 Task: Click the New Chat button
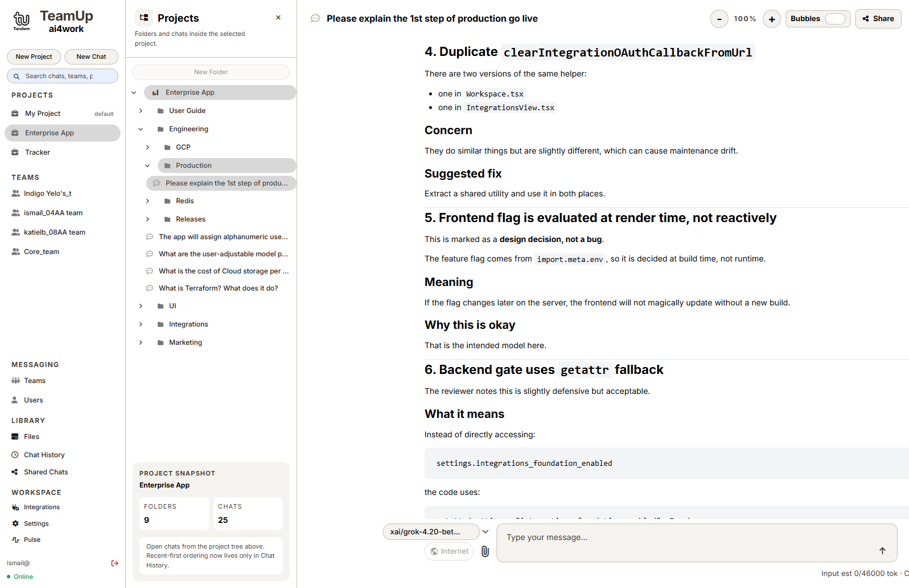[91, 57]
